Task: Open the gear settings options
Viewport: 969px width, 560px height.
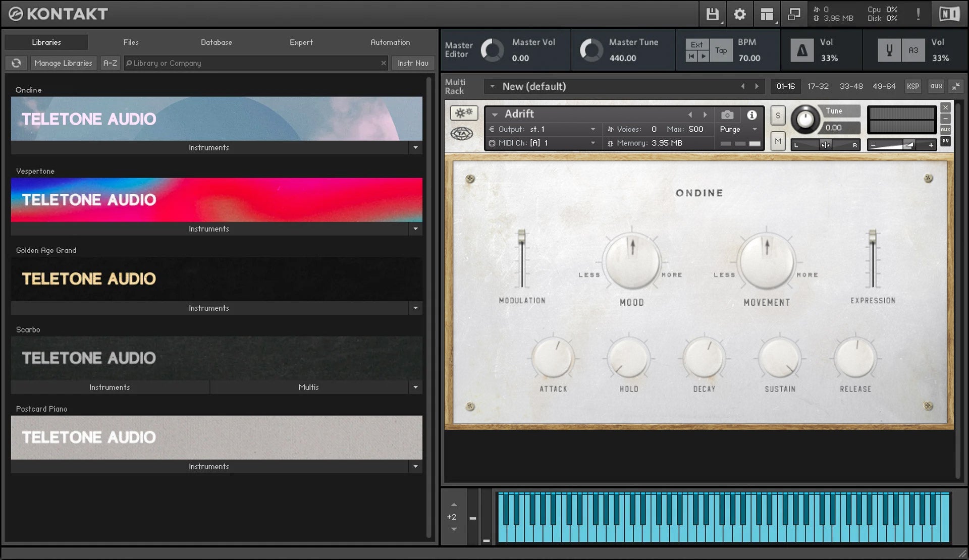Action: [x=739, y=14]
